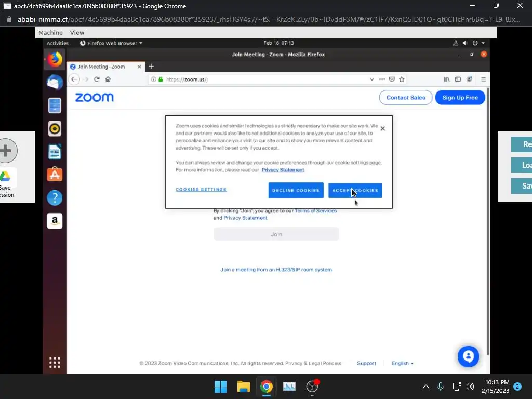
Task: Expand the address bar history dropdown
Action: click(x=372, y=79)
